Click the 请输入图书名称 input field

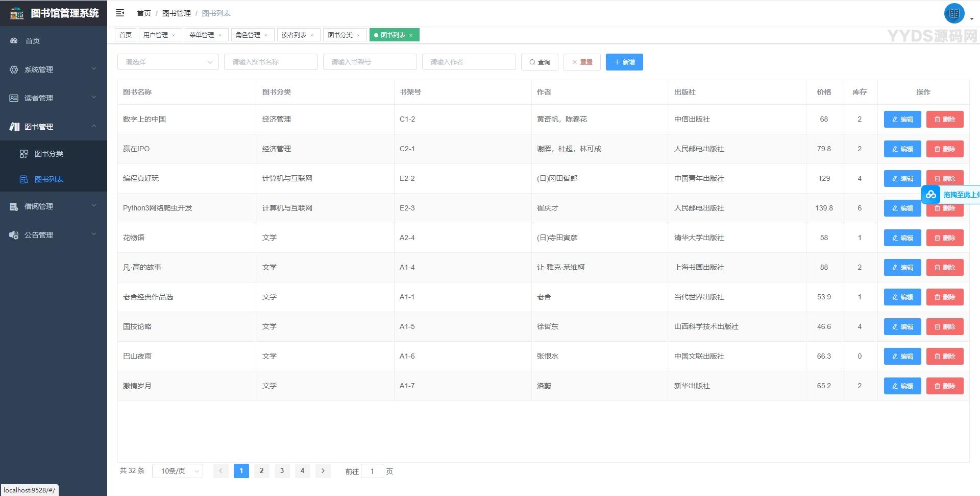(x=271, y=62)
